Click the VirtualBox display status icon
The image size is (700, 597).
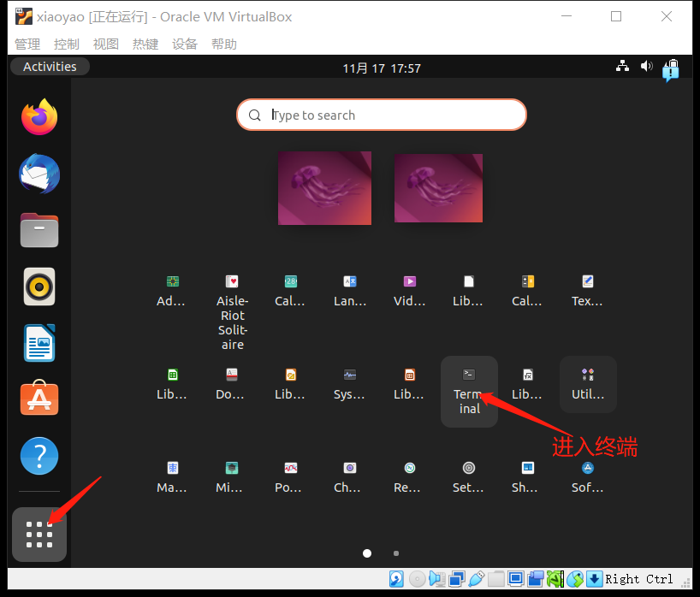pos(516,579)
